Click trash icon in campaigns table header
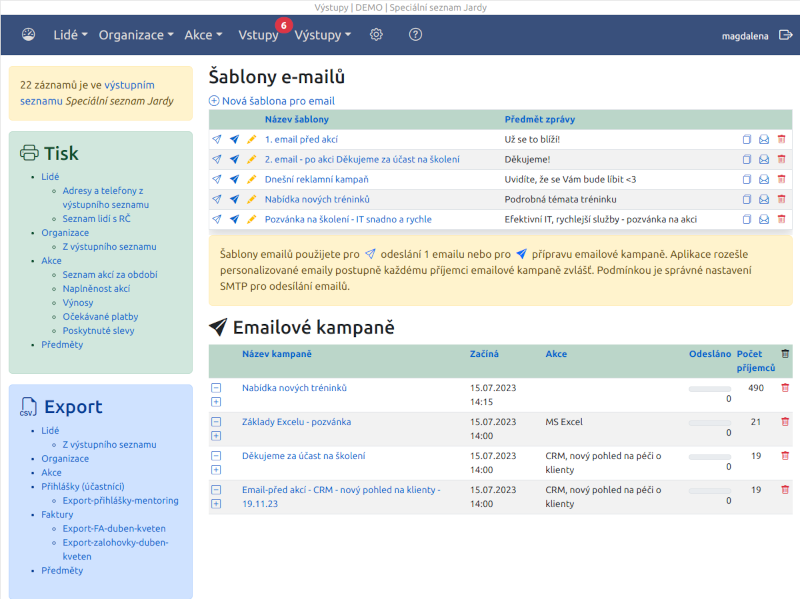800x599 pixels. pos(785,354)
